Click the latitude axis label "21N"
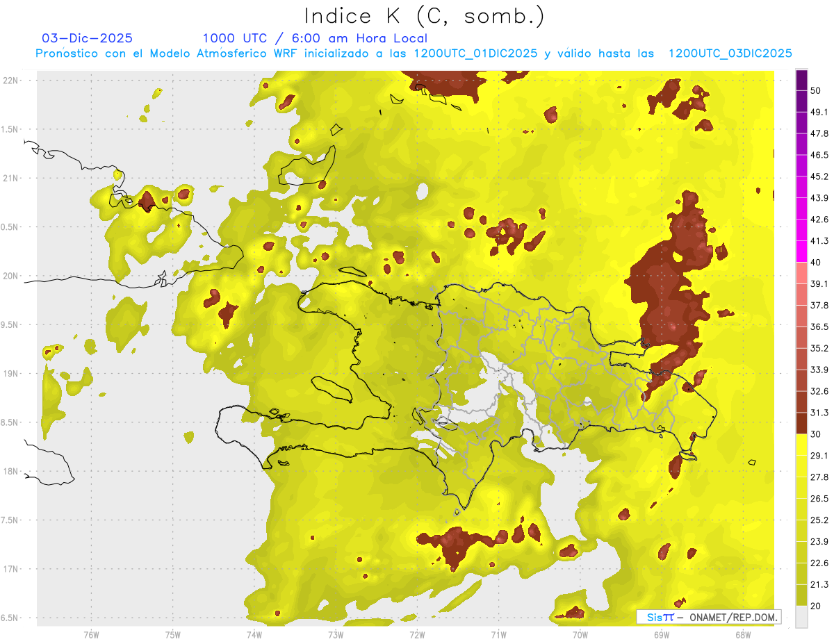Image resolution: width=834 pixels, height=644 pixels. [10, 179]
